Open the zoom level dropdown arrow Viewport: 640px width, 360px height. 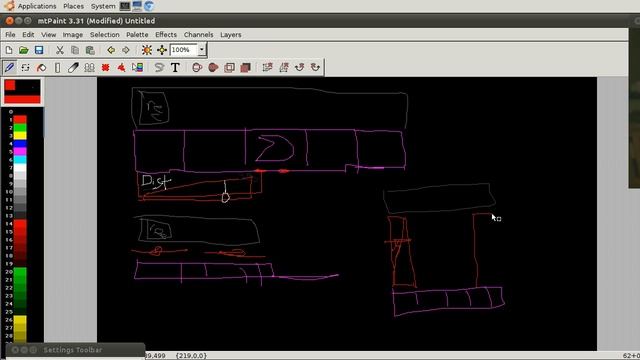pos(202,50)
